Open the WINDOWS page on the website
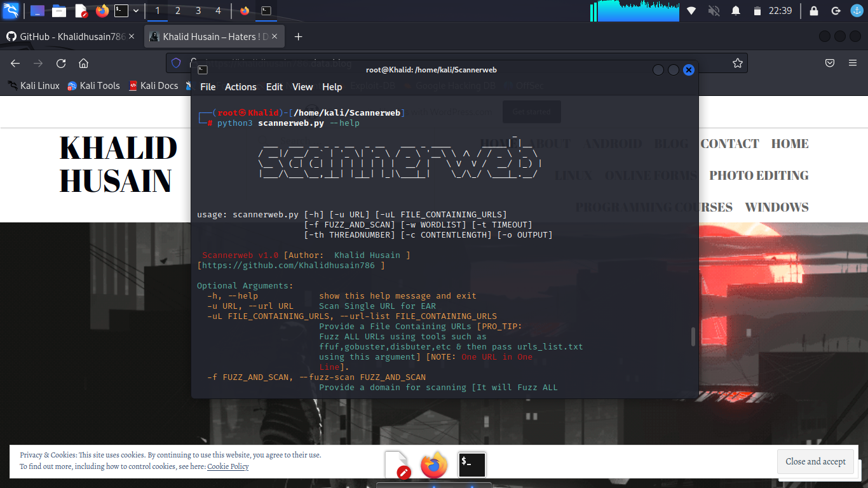The height and width of the screenshot is (488, 868). [x=777, y=207]
